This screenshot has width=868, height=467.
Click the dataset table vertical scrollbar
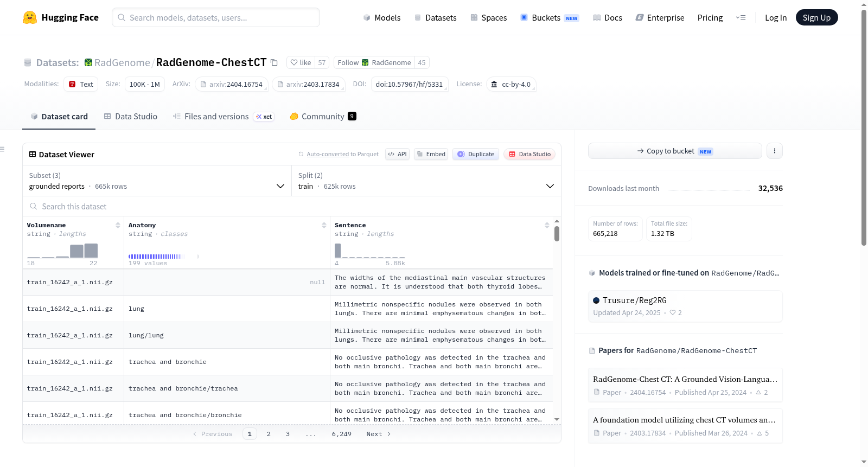[557, 234]
